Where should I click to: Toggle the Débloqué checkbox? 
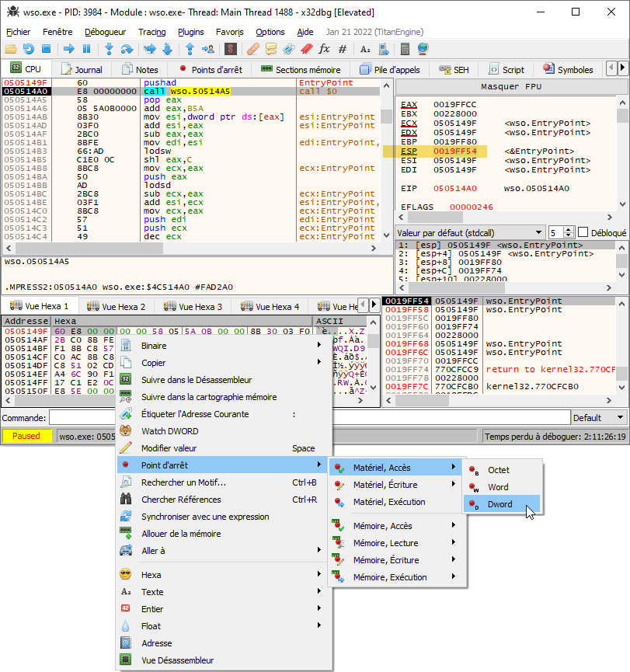coord(583,232)
